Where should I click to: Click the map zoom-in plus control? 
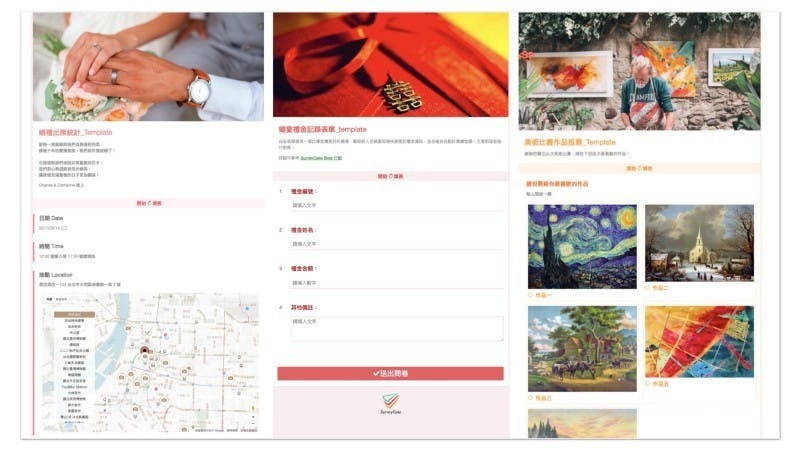pyautogui.click(x=253, y=417)
